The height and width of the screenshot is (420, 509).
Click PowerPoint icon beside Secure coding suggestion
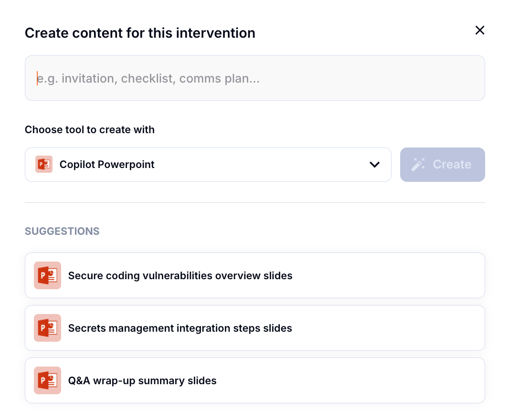[47, 275]
